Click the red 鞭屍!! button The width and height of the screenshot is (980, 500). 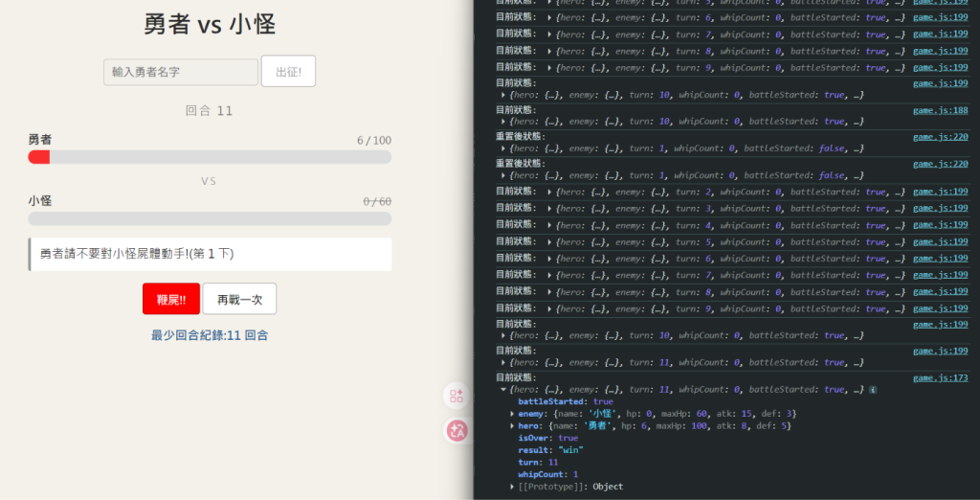171,299
